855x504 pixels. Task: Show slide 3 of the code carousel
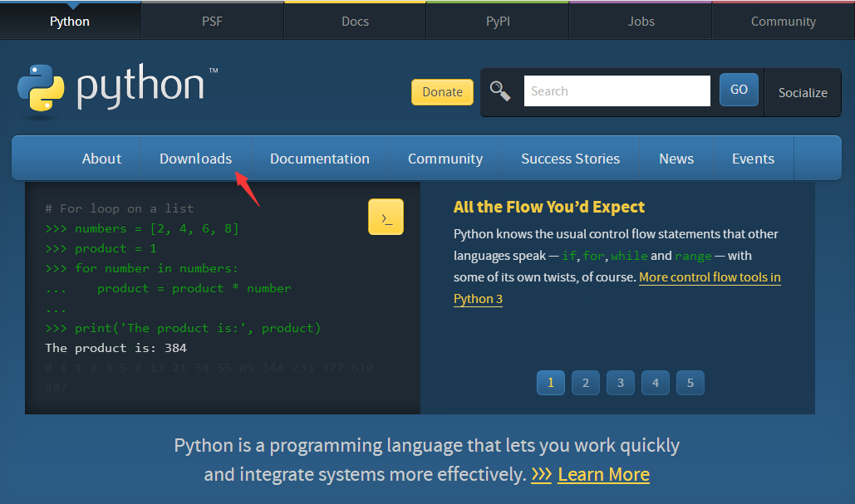621,383
